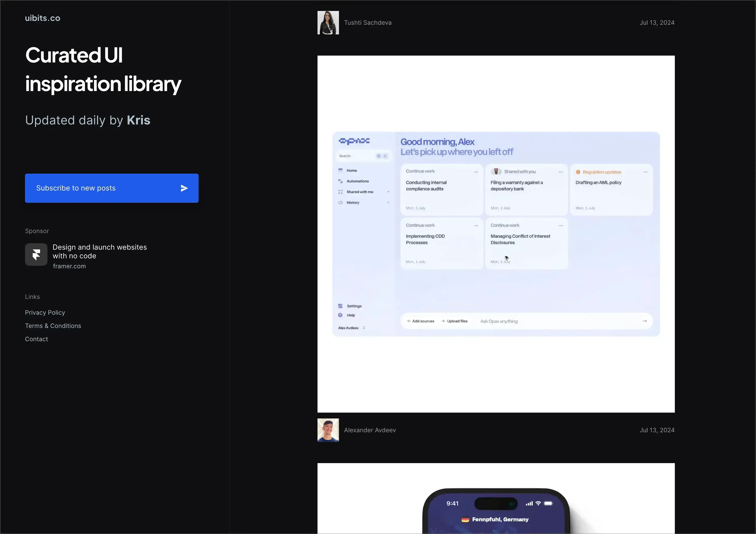
Task: Open Help icon in Opax sidebar
Action: pyautogui.click(x=340, y=315)
